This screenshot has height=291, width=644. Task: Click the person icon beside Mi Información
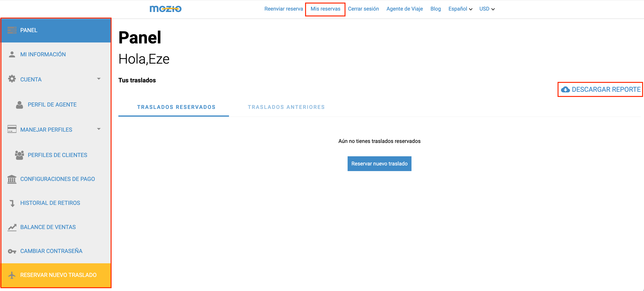click(12, 54)
